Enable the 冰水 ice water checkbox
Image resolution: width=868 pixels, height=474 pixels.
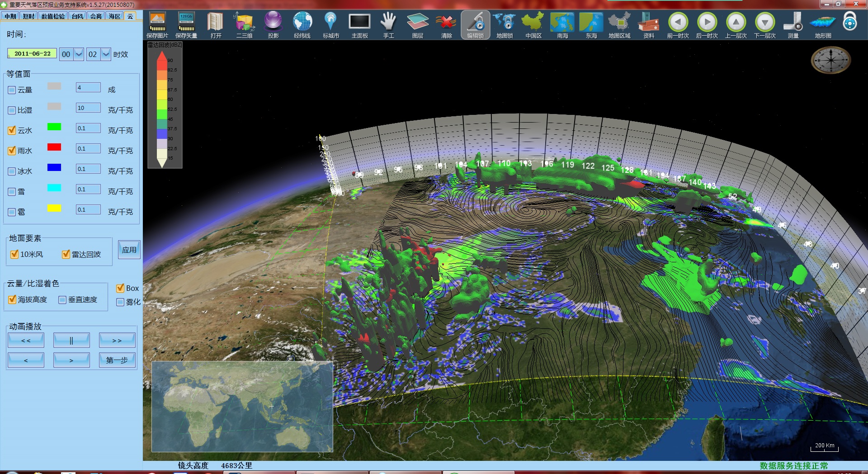(x=12, y=171)
